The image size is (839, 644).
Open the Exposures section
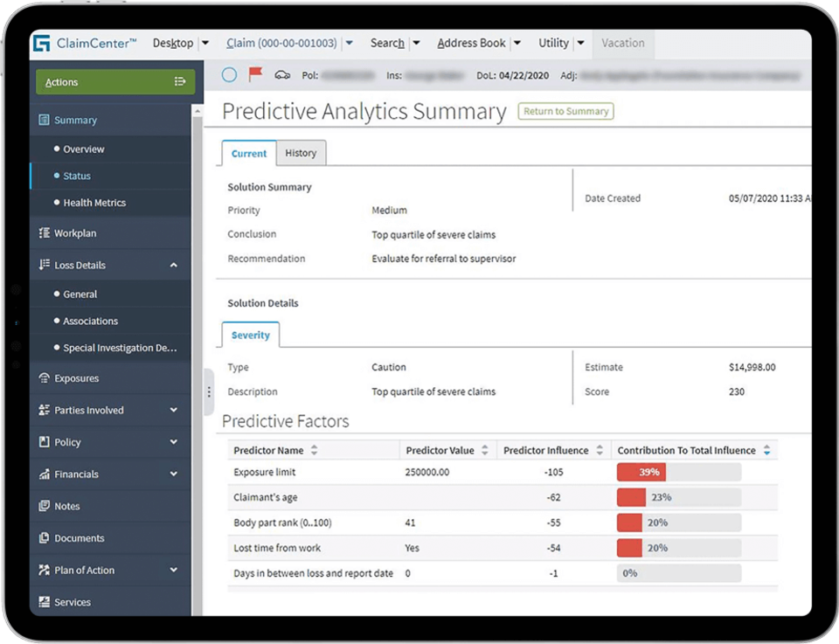[x=77, y=377]
